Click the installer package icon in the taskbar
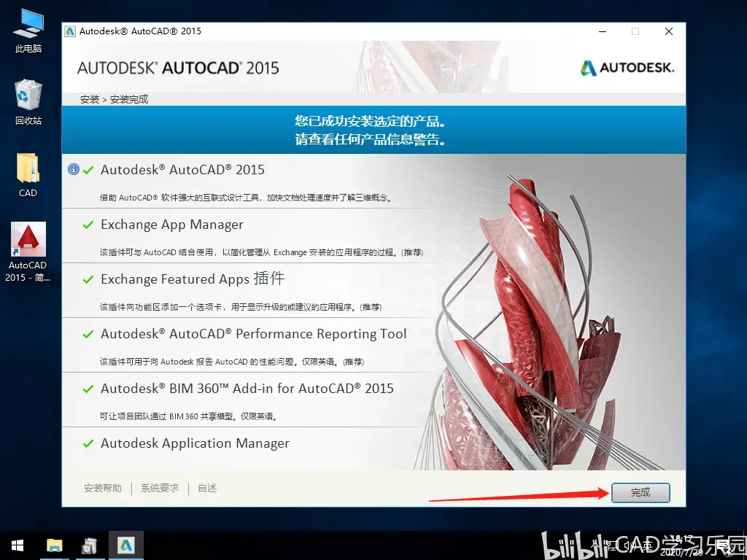747x560 pixels. click(x=89, y=545)
